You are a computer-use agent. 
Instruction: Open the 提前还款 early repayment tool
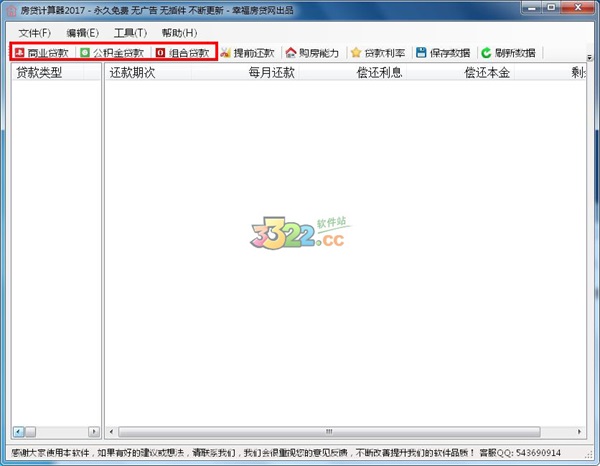tap(248, 53)
